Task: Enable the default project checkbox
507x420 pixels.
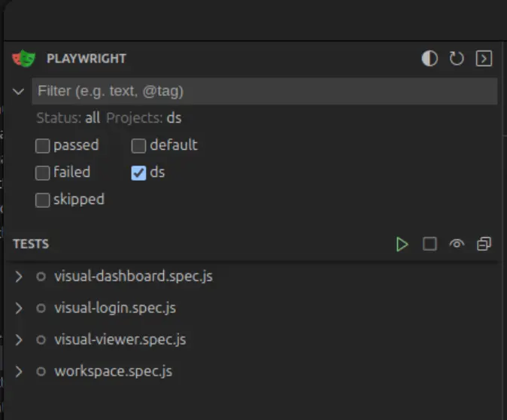Action: click(x=139, y=145)
